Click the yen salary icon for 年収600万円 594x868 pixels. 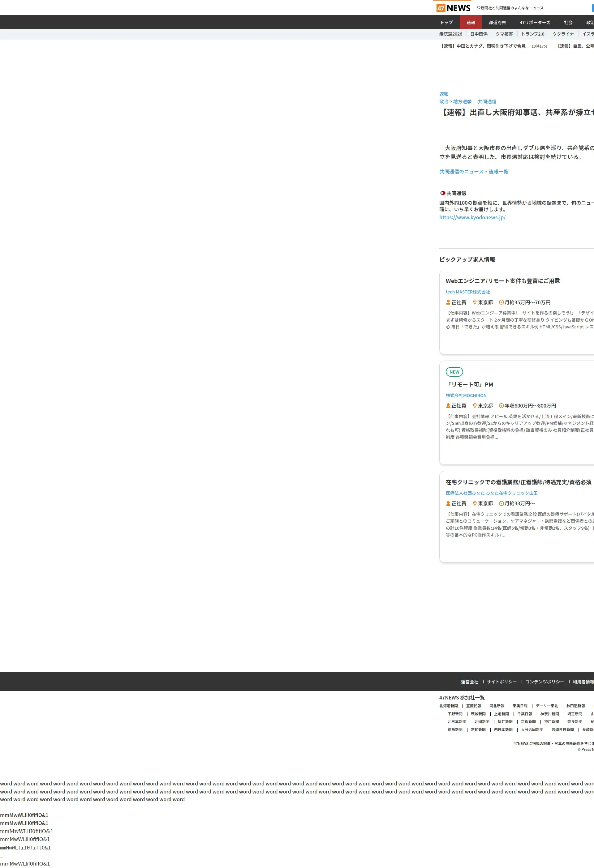pyautogui.click(x=501, y=406)
